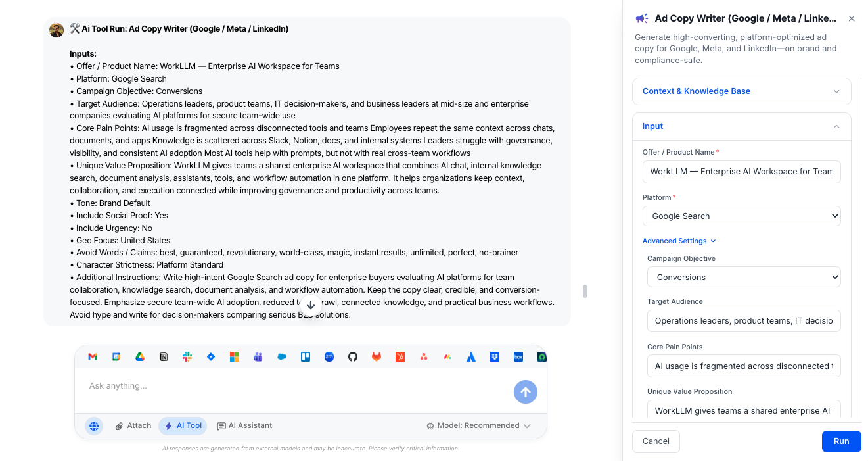868x461 pixels.
Task: Click the Microsoft Teams icon
Action: [x=258, y=356]
